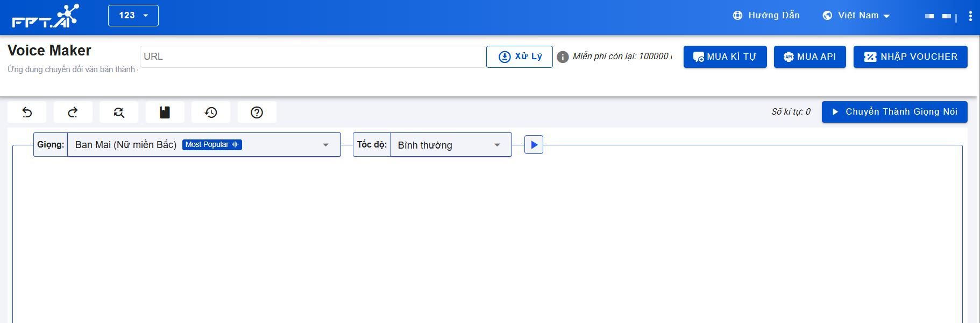Click the Xử Lý process button

pos(519,57)
